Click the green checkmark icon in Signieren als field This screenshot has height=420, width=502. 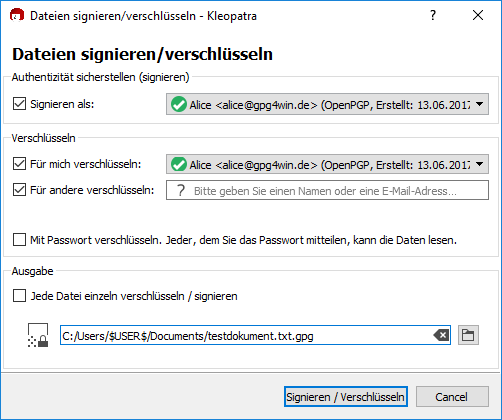pyautogui.click(x=179, y=104)
